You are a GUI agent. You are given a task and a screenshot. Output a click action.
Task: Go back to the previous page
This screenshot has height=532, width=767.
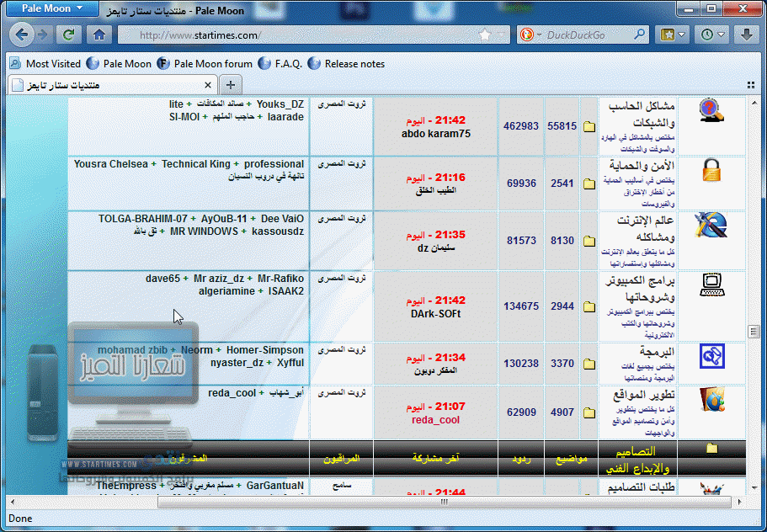[22, 35]
